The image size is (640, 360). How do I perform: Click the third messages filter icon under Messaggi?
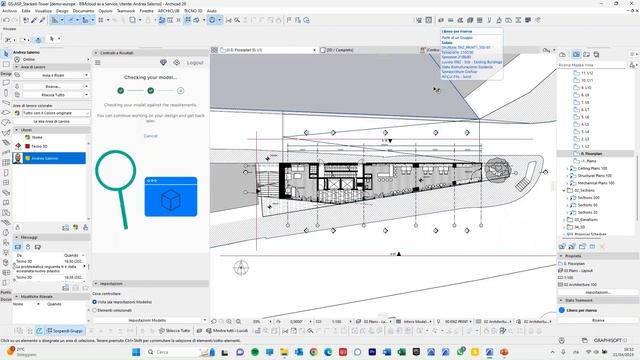(38, 247)
